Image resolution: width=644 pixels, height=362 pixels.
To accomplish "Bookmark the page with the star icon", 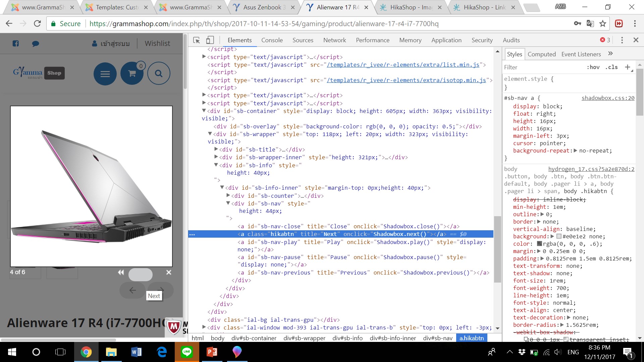I will pos(603,23).
